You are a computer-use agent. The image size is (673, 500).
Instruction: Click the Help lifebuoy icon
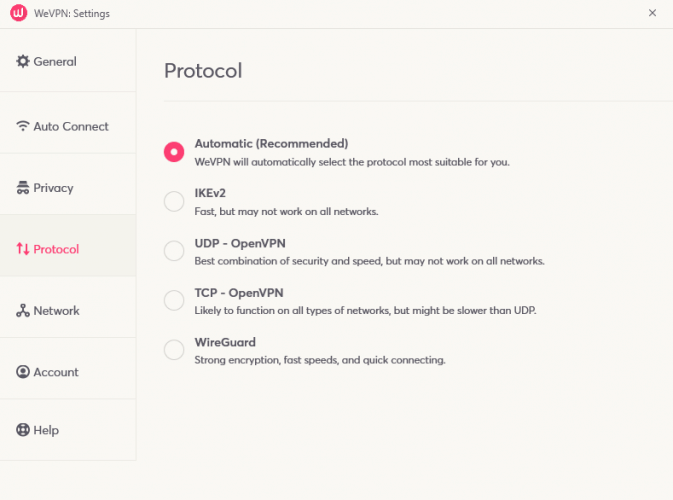coord(23,430)
